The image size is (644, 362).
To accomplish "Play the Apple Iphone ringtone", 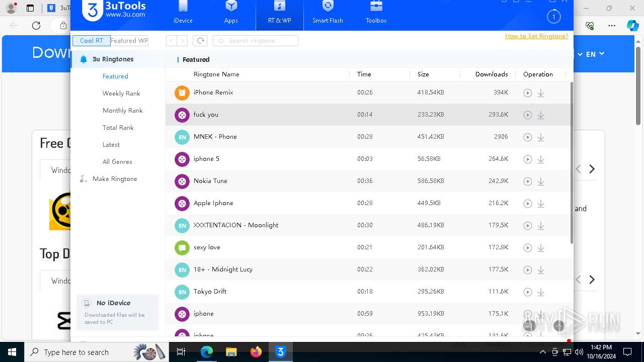I will point(527,204).
